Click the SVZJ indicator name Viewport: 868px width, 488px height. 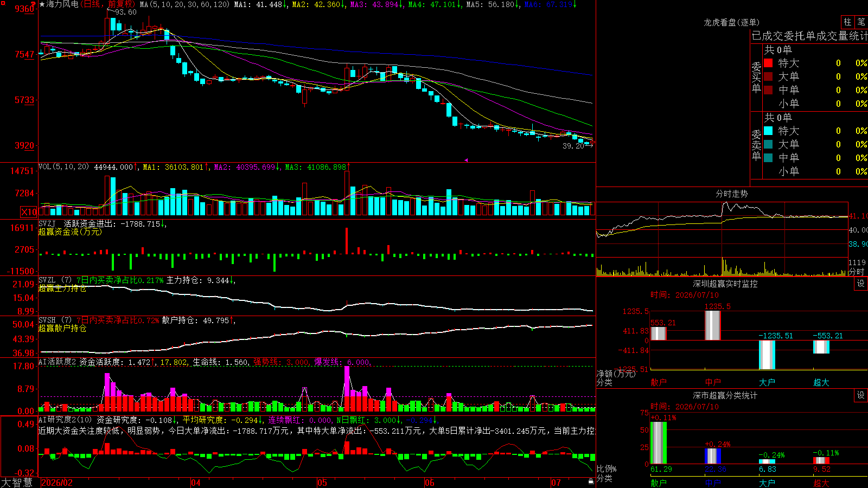pos(47,223)
